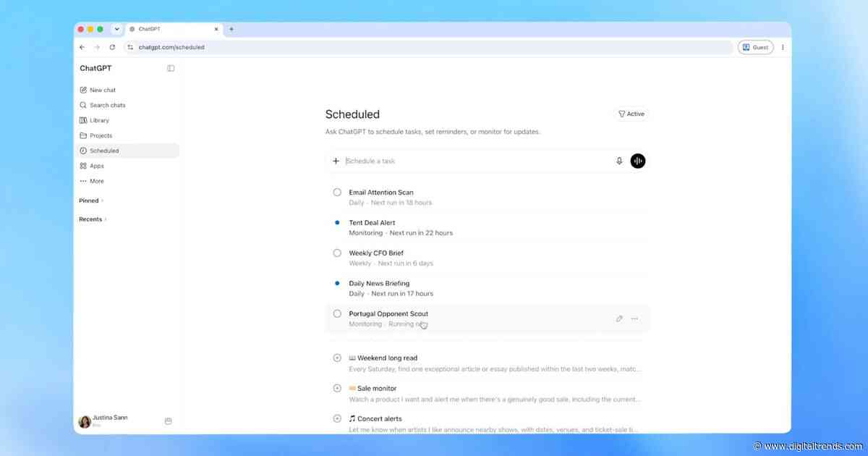The height and width of the screenshot is (456, 868).
Task: Open the Guest profile button
Action: click(x=755, y=47)
